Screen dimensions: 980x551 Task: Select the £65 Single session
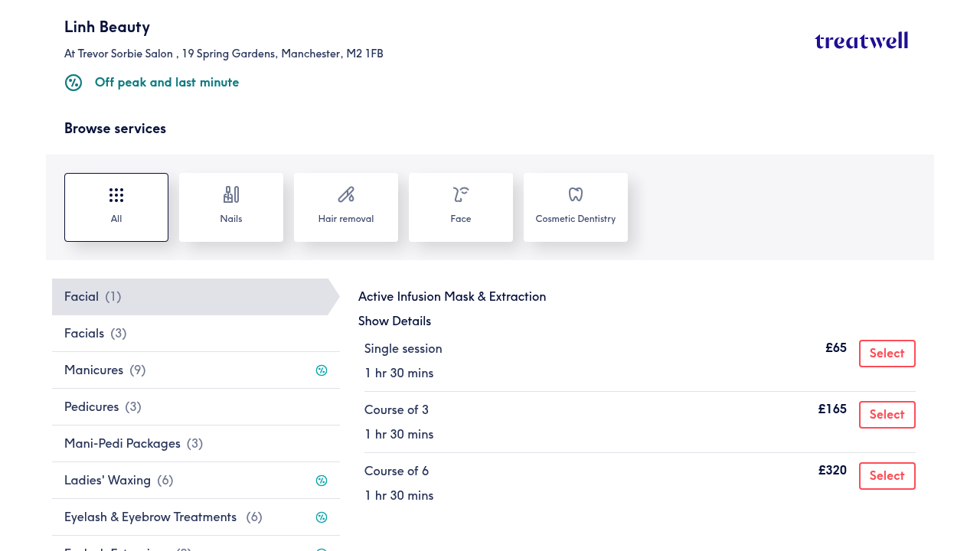click(x=887, y=354)
